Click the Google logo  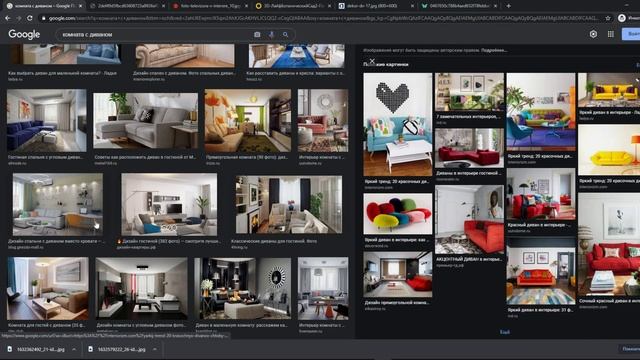point(24,34)
